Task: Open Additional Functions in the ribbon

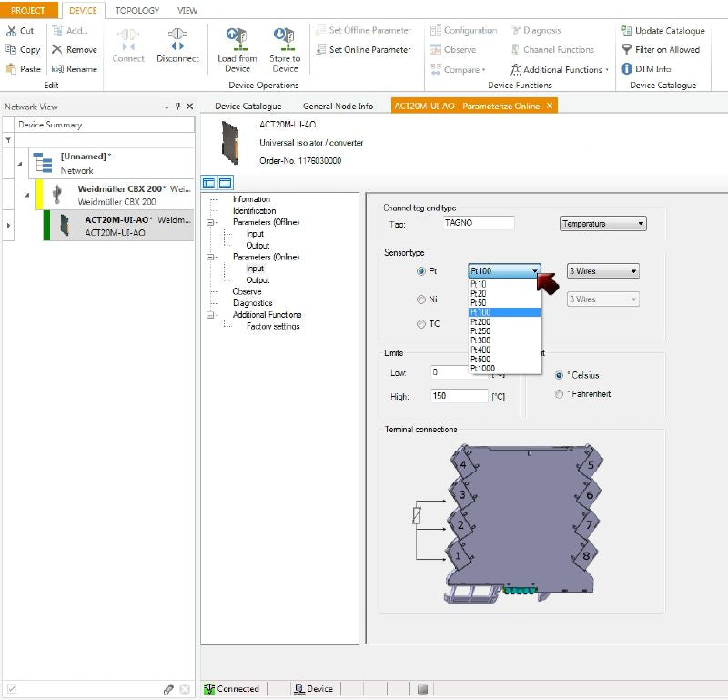Action: pyautogui.click(x=559, y=69)
